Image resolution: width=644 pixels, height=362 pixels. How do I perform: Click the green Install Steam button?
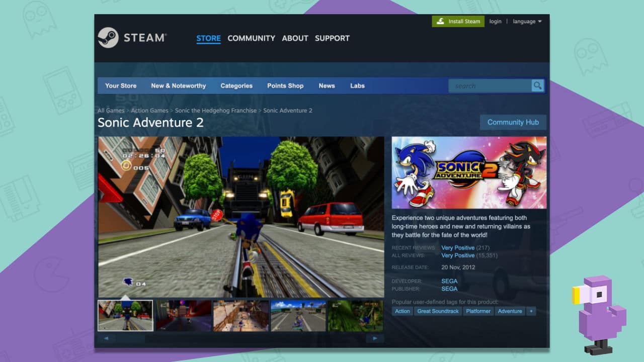458,21
